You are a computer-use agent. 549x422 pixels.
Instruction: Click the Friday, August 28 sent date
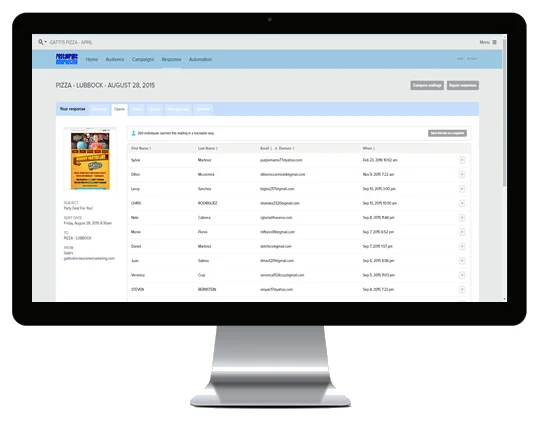pos(88,223)
